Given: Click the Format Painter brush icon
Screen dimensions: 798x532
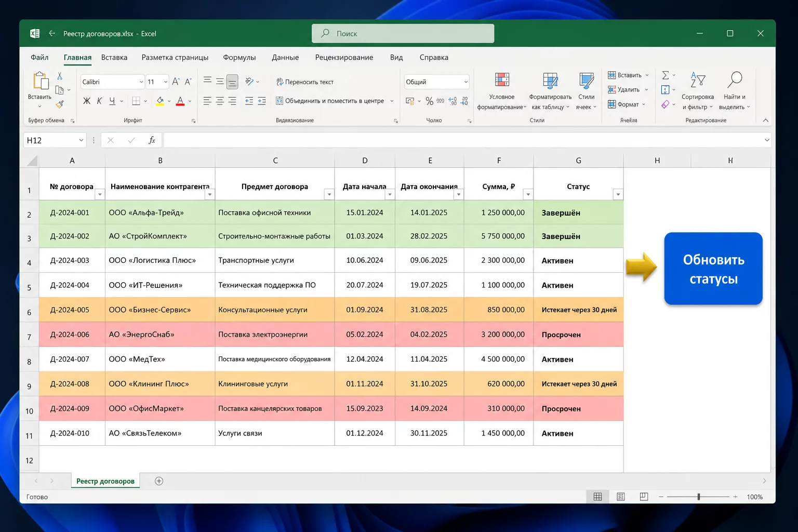Looking at the screenshot, I should tap(60, 104).
